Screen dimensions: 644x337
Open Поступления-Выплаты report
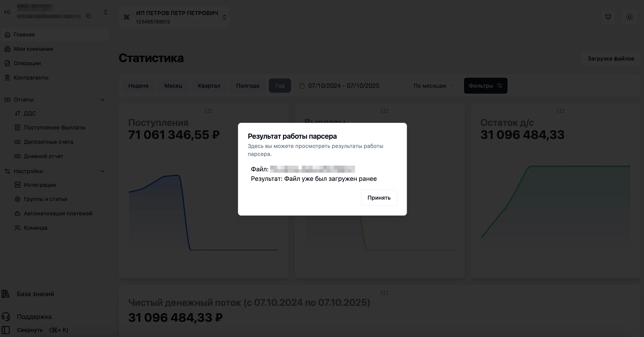click(55, 127)
